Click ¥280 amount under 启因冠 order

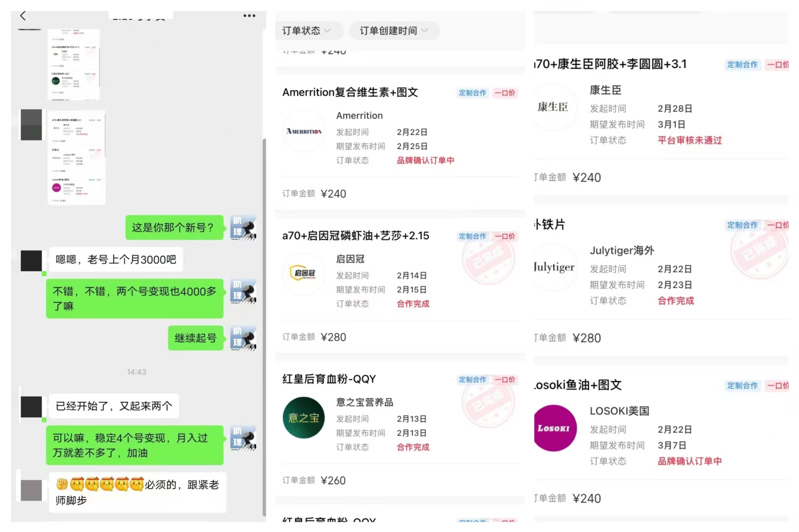(333, 337)
